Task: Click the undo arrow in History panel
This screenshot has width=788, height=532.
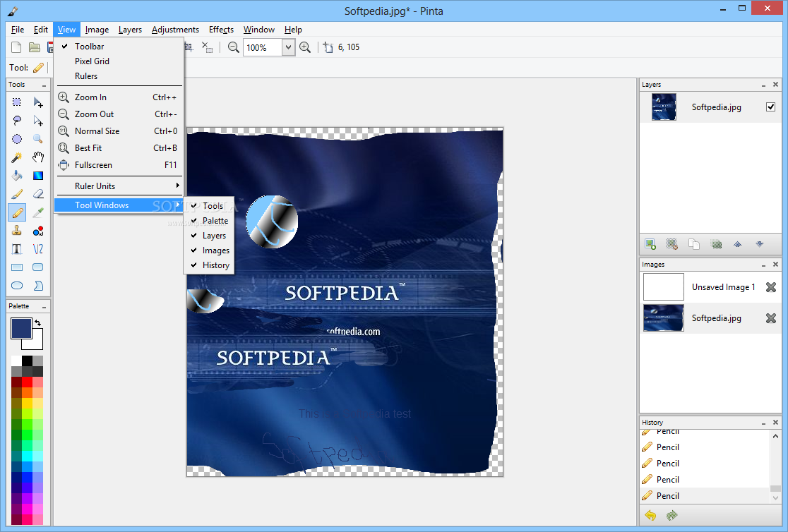Action: (650, 516)
